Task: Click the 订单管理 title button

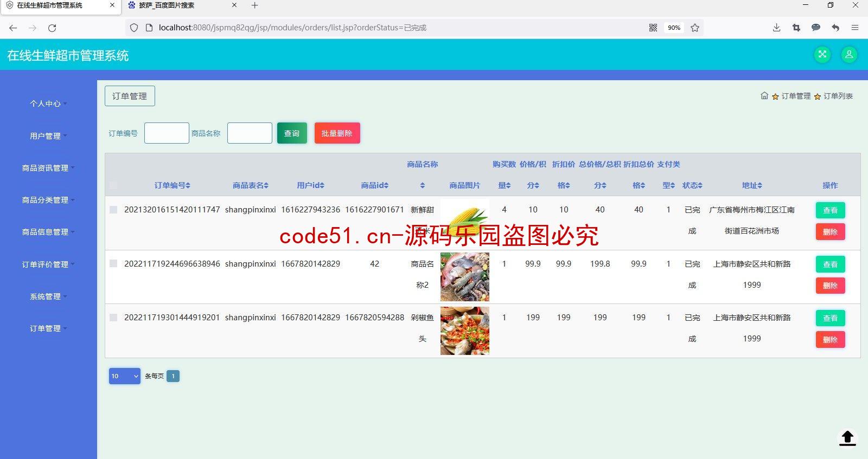Action: [130, 96]
